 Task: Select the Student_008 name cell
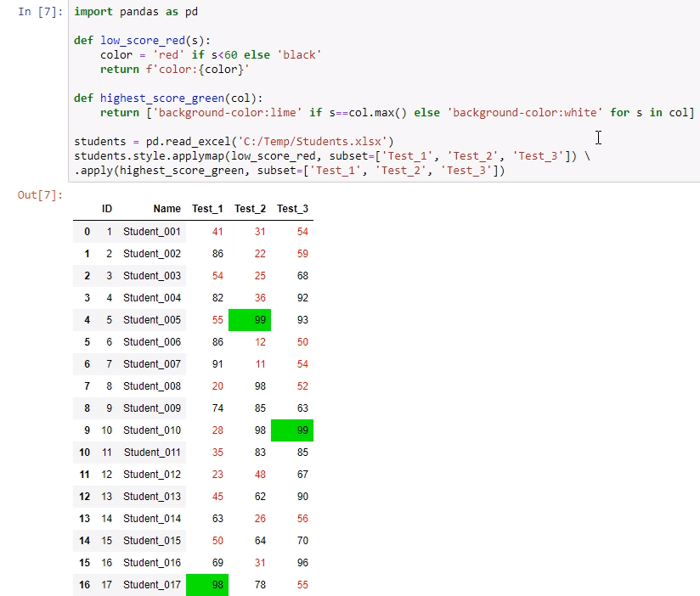click(x=152, y=386)
